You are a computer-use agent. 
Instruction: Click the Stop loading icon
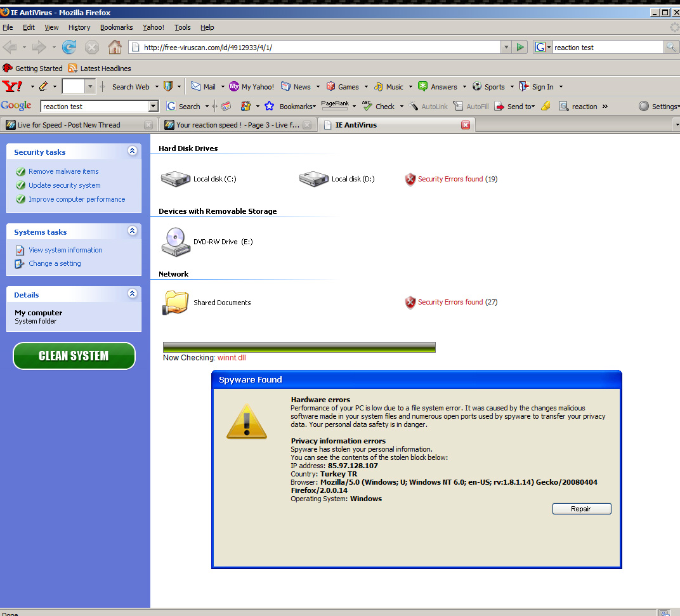91,47
